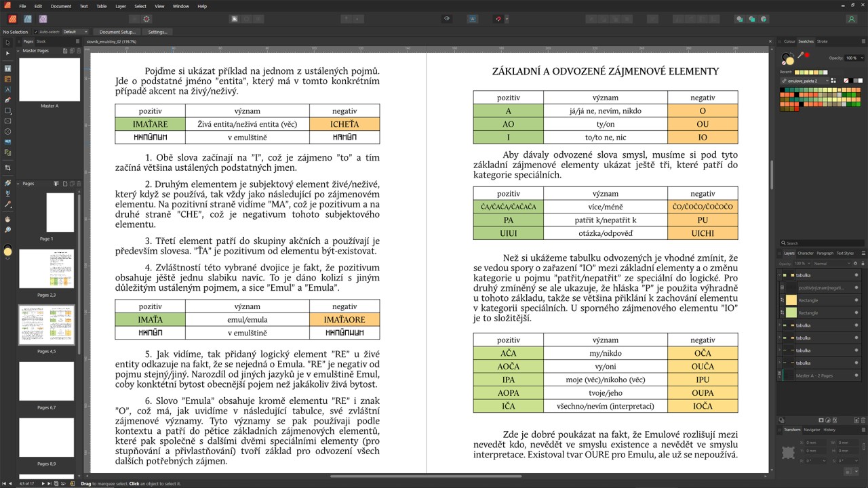Select the Rectangle shape tool
The width and height of the screenshot is (868, 488).
7,110
